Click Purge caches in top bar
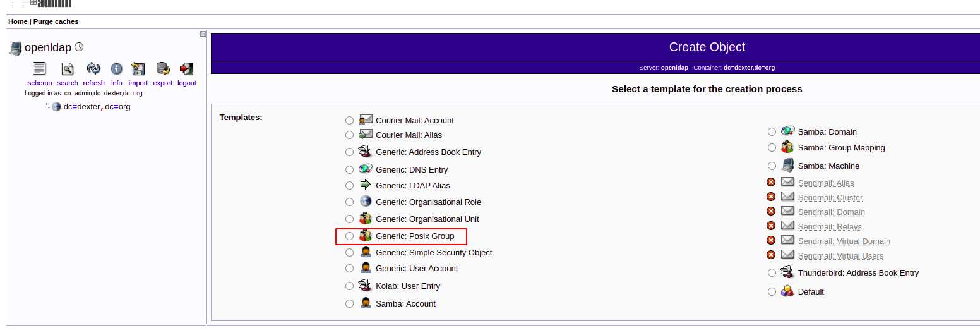The height and width of the screenshot is (335, 980). tap(56, 21)
